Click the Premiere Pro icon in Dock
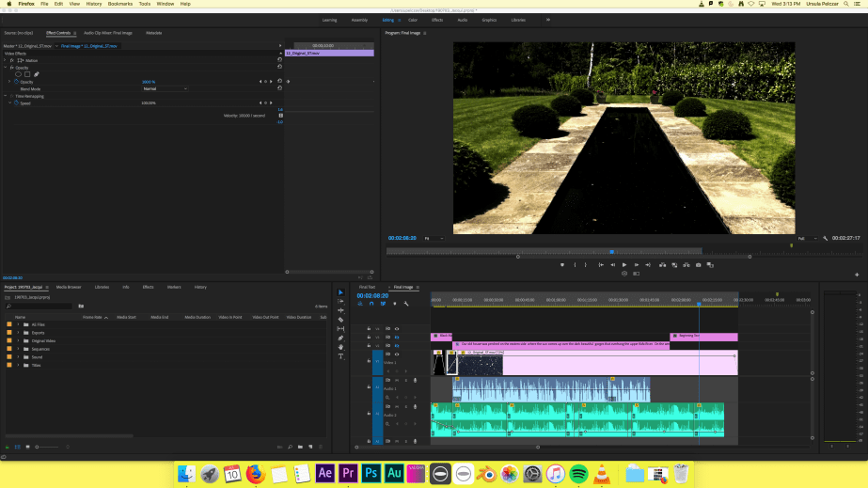Screen dimensions: 868x488 tap(349, 473)
